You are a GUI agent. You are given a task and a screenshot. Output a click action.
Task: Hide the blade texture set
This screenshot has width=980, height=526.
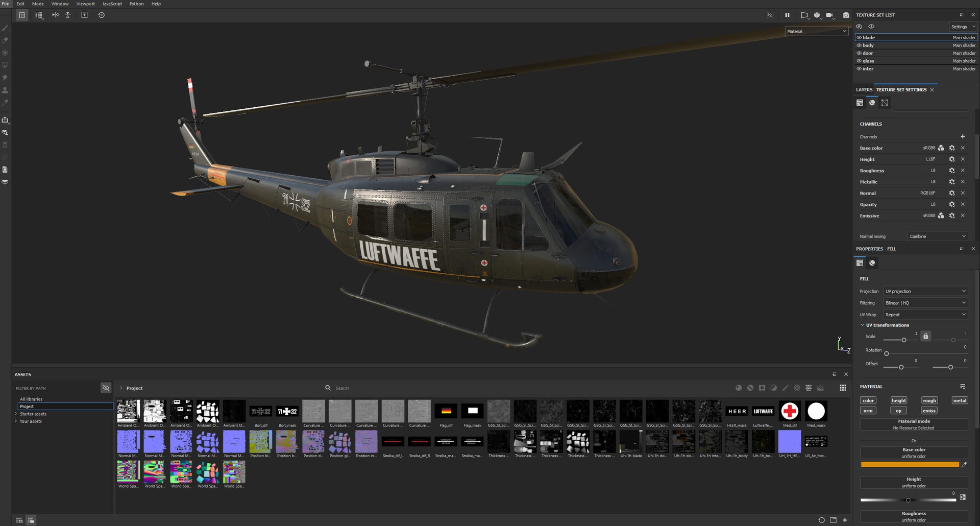coord(859,37)
